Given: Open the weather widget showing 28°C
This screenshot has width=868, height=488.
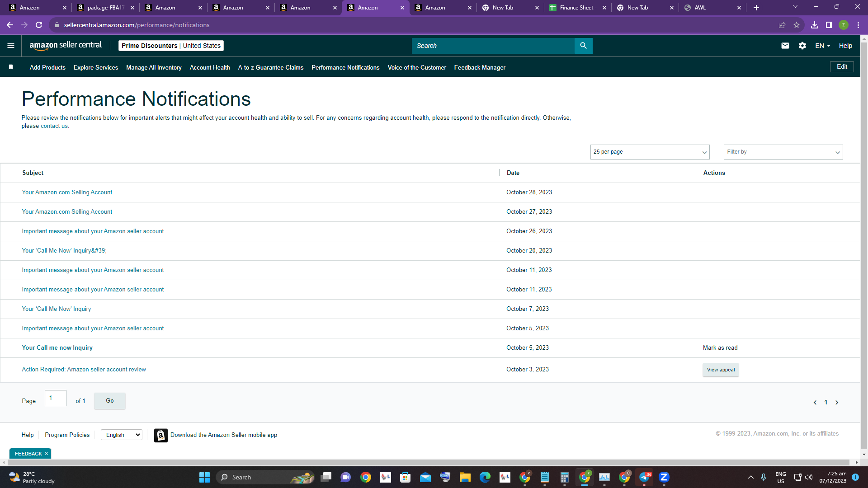Looking at the screenshot, I should pyautogui.click(x=32, y=477).
